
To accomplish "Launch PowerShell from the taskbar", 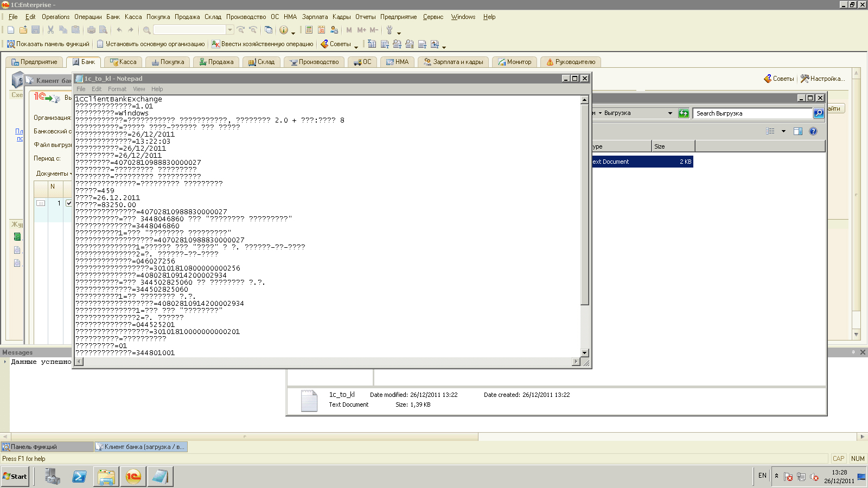I will (79, 477).
